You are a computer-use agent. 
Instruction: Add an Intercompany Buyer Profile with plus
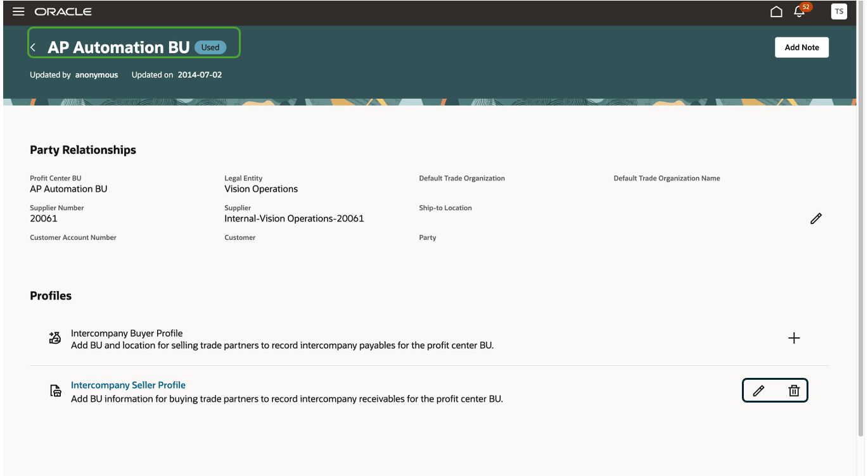794,338
